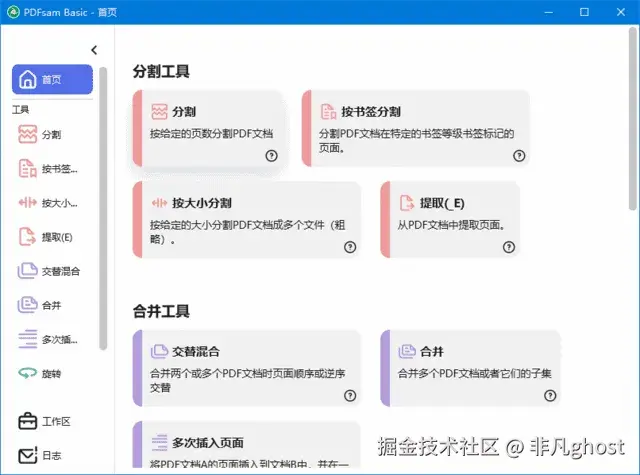The height and width of the screenshot is (475, 640).
Task: Open the 按书签分割 card
Action: point(416,129)
